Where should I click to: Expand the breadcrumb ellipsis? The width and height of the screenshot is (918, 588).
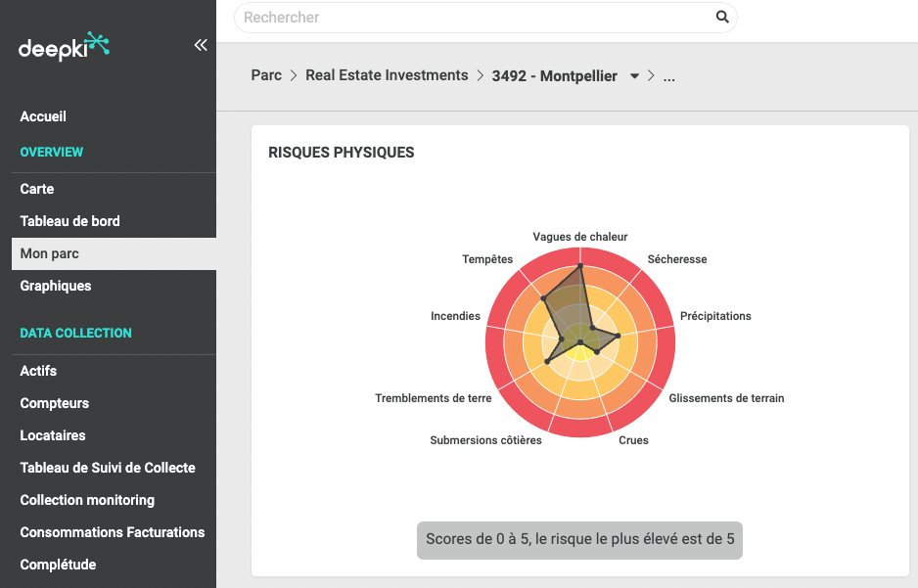tap(668, 75)
